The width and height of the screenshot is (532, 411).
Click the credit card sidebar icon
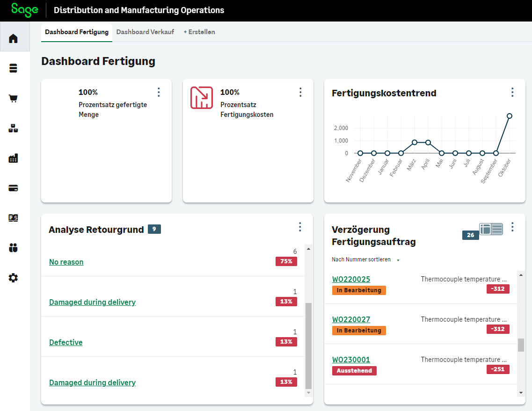click(x=13, y=188)
